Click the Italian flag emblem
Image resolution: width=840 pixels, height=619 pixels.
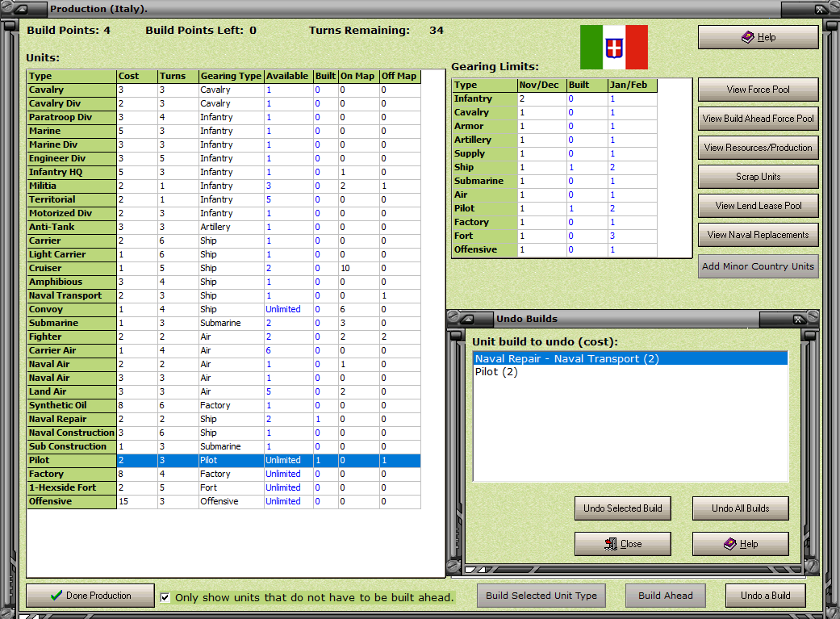[614, 47]
